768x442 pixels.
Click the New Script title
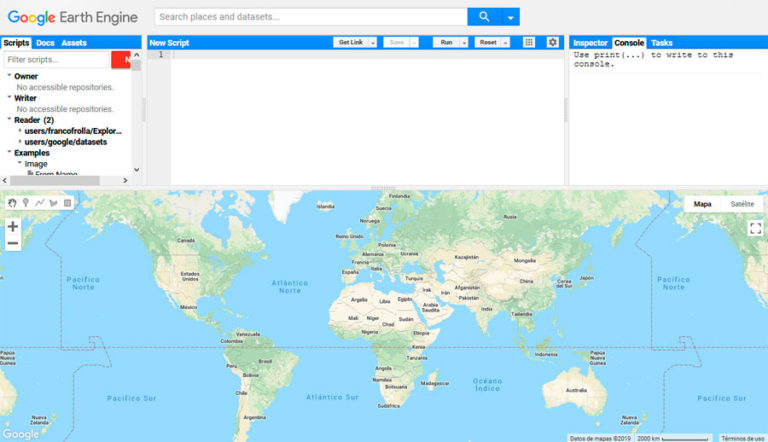point(169,43)
